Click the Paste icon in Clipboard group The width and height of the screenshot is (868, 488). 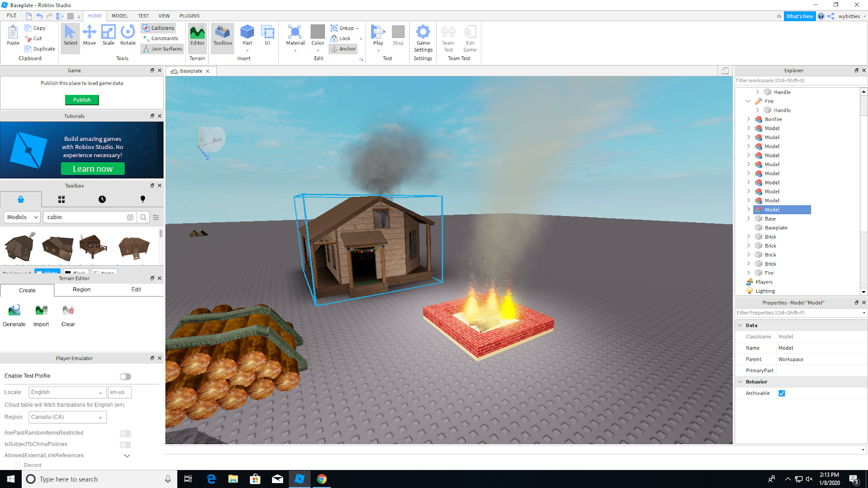click(x=13, y=33)
